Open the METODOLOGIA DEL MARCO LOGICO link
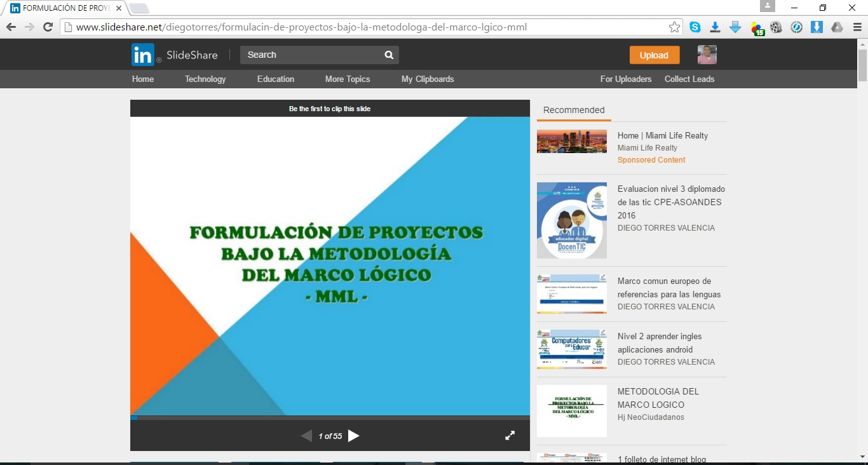This screenshot has width=868, height=465. point(659,398)
